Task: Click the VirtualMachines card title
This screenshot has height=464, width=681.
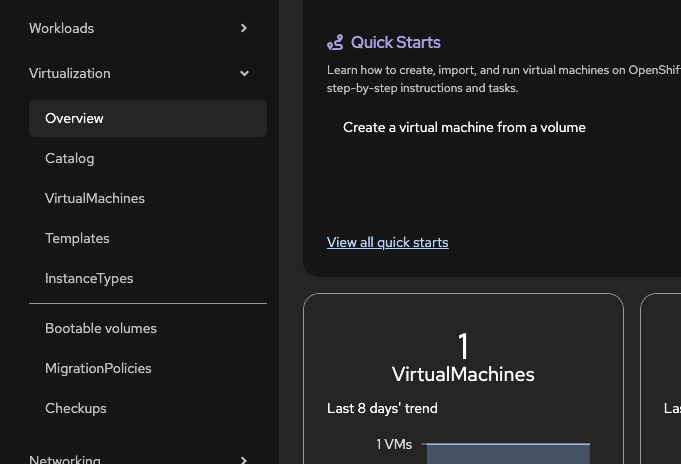Action: (463, 375)
